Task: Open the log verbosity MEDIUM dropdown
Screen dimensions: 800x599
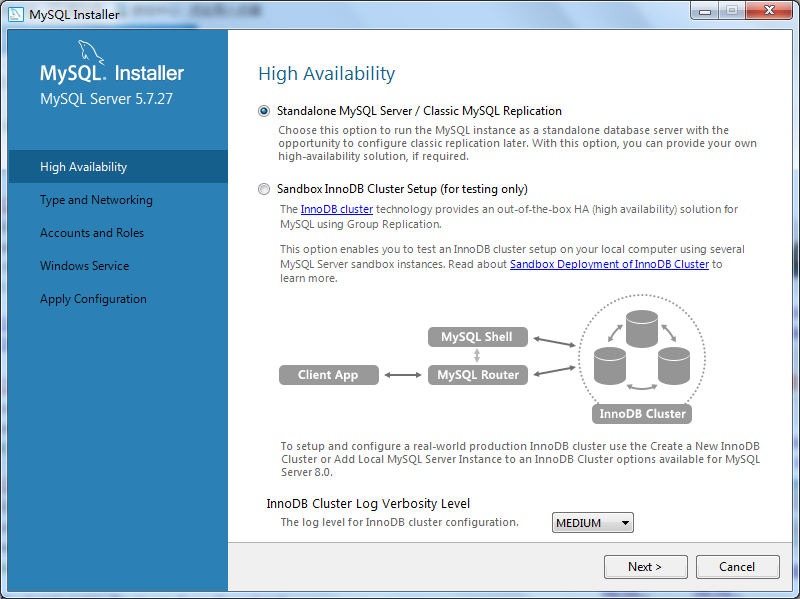Action: [592, 522]
